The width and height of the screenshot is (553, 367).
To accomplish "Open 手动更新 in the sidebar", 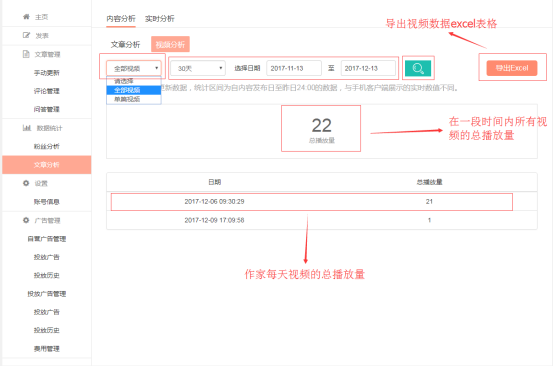I will 47,73.
